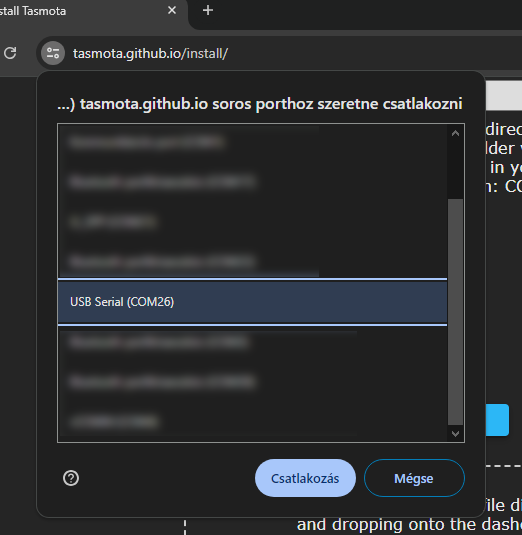
Task: Click the port list scroll down arrow
Action: point(455,434)
